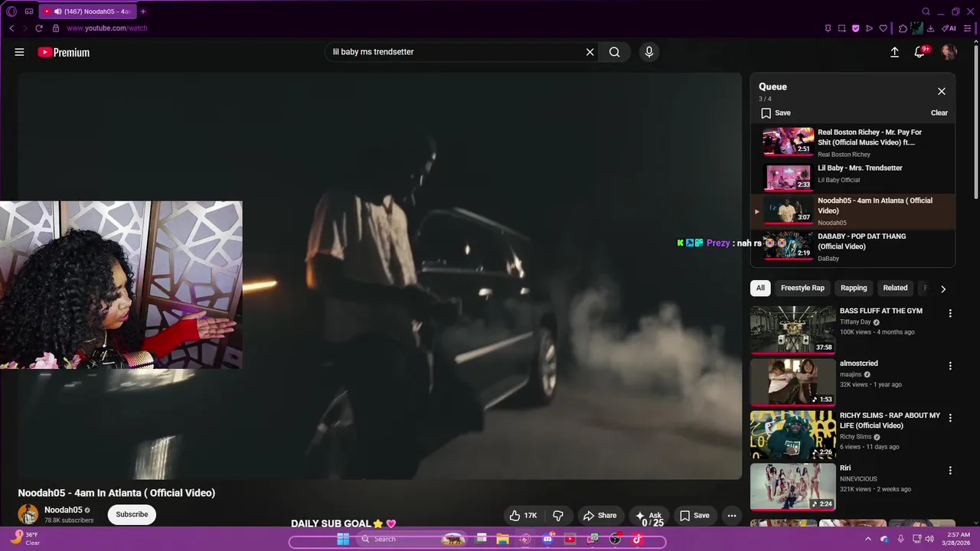Clear the search box with the X icon

[x=590, y=52]
